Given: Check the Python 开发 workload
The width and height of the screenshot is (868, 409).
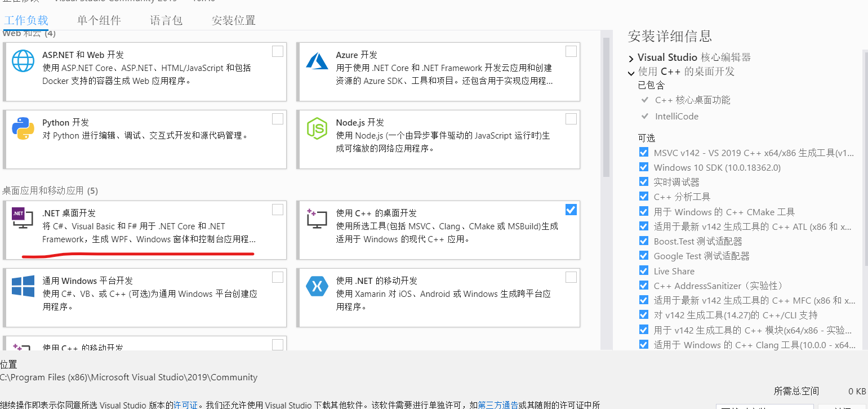Looking at the screenshot, I should (278, 119).
